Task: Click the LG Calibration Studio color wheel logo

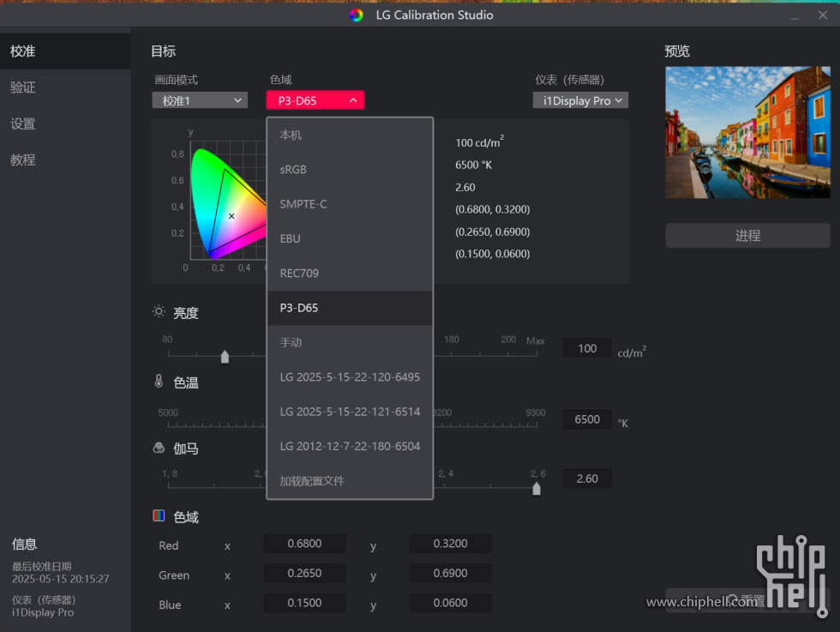Action: click(357, 15)
